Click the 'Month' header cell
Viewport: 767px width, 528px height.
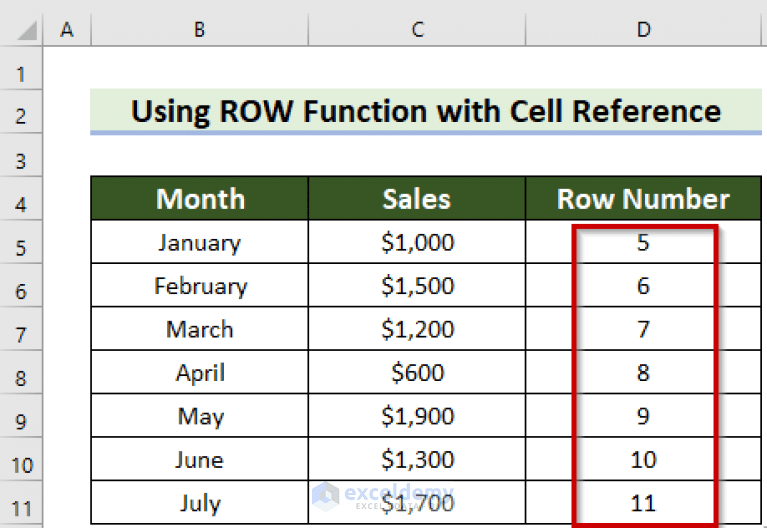point(200,198)
